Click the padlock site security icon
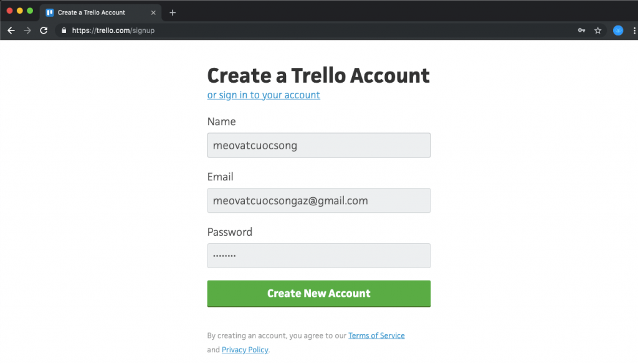 click(64, 30)
